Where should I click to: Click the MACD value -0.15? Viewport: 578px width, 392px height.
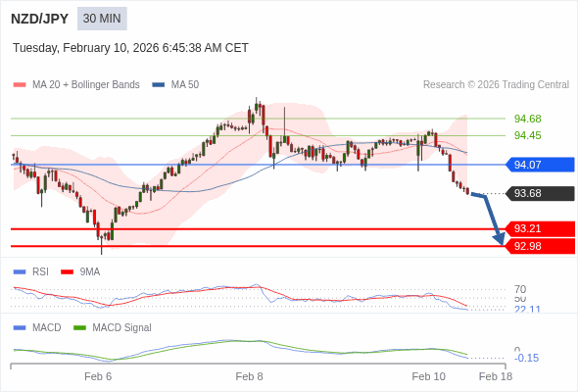pyautogui.click(x=526, y=358)
